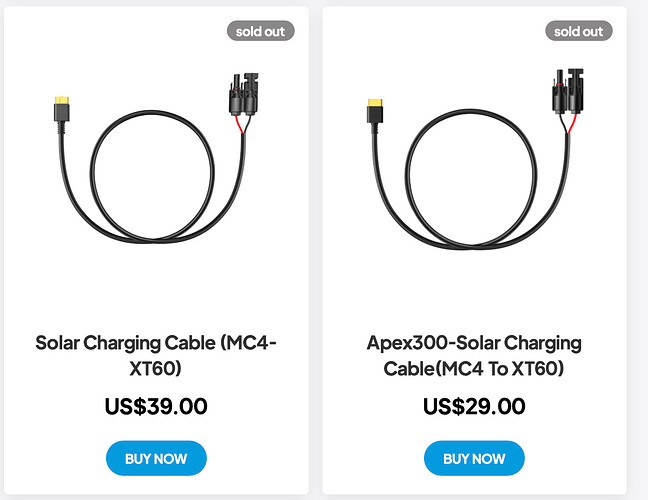The image size is (648, 500).
Task: Click the gray gutter between the two product cards
Action: [316, 250]
